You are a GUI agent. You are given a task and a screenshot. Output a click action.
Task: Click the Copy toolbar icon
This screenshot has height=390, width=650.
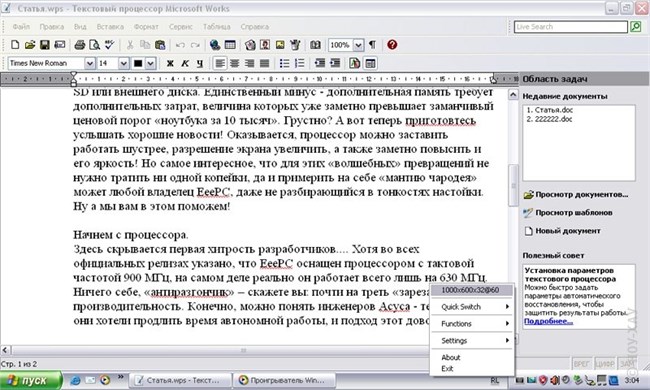coord(145,45)
